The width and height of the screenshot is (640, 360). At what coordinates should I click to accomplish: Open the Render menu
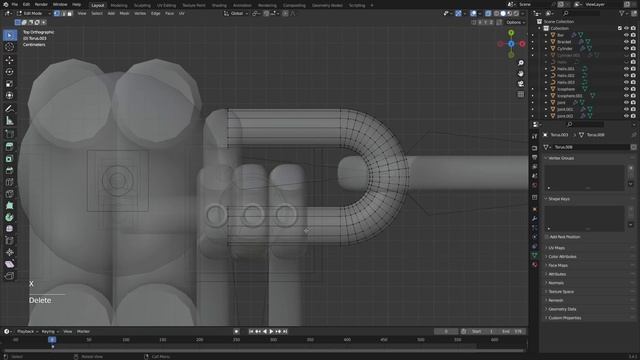(41, 4)
